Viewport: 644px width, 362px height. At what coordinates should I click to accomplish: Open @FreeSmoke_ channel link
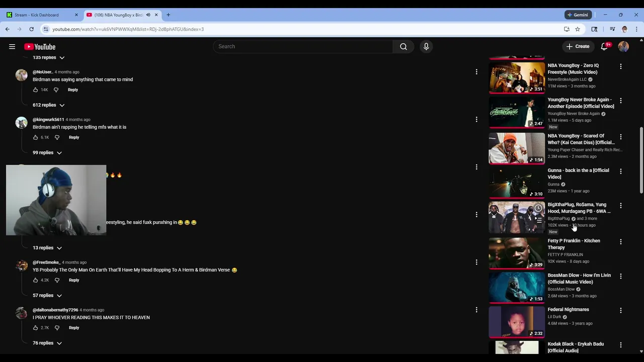pyautogui.click(x=46, y=262)
